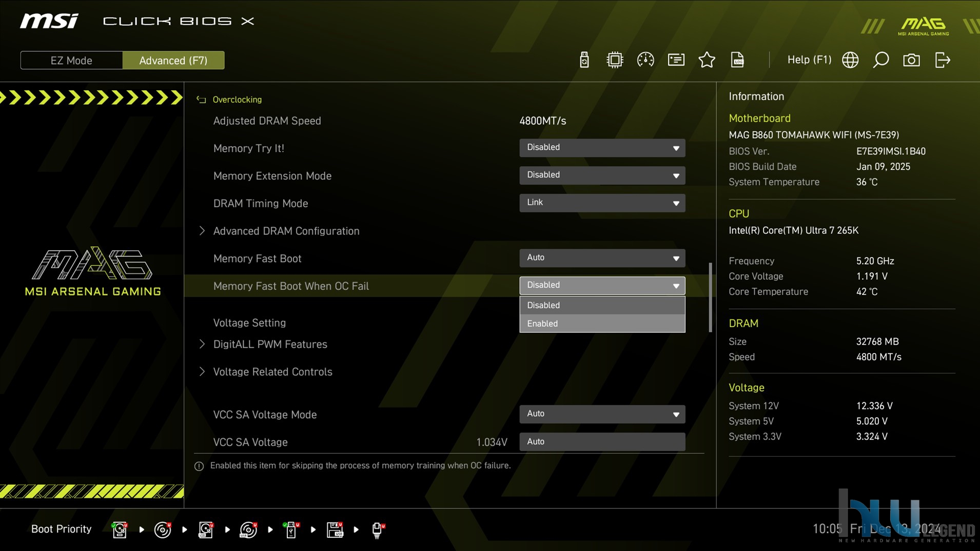Click the BIOS Build Date Jan 09, 2025
980x551 pixels.
pyautogui.click(x=883, y=167)
